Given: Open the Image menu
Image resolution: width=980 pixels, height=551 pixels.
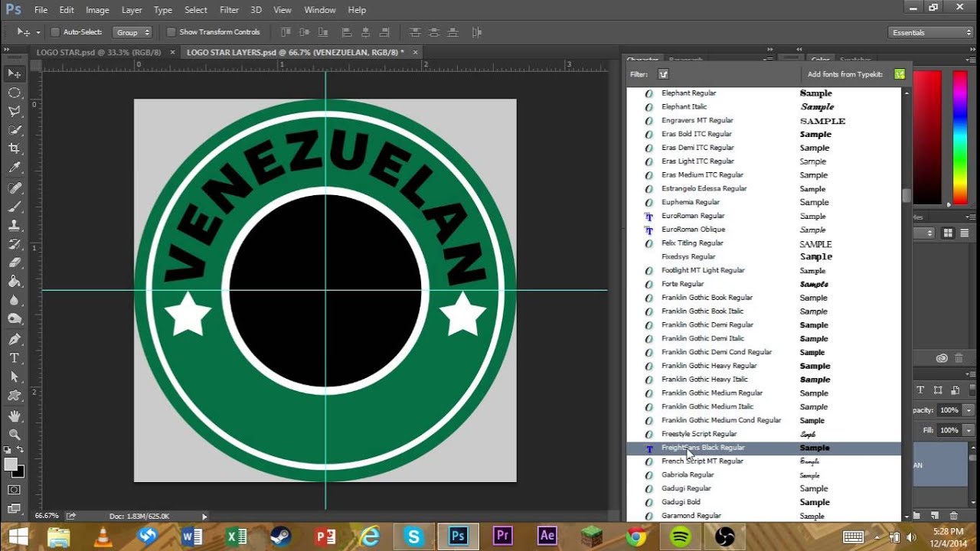Looking at the screenshot, I should coord(97,10).
